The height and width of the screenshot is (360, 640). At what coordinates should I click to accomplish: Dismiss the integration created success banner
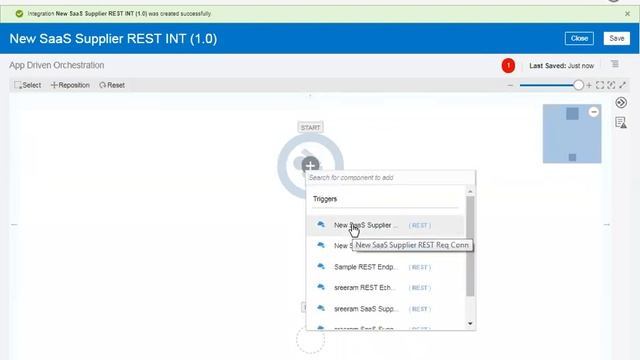[x=627, y=13]
